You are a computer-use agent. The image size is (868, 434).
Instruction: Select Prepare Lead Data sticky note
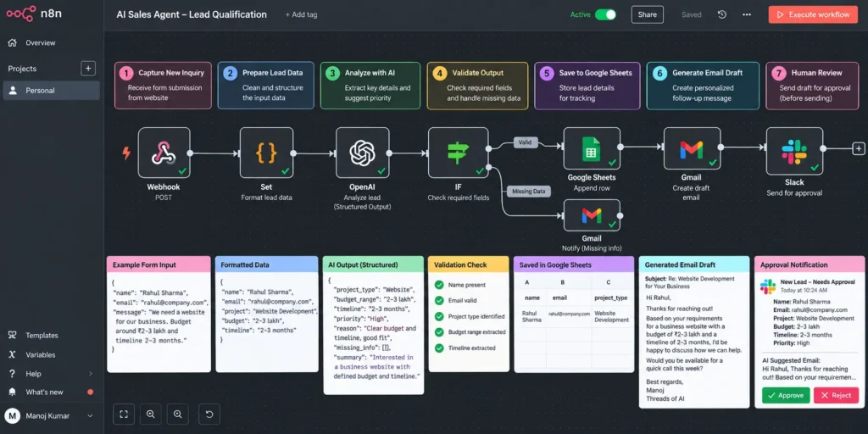pyautogui.click(x=265, y=86)
